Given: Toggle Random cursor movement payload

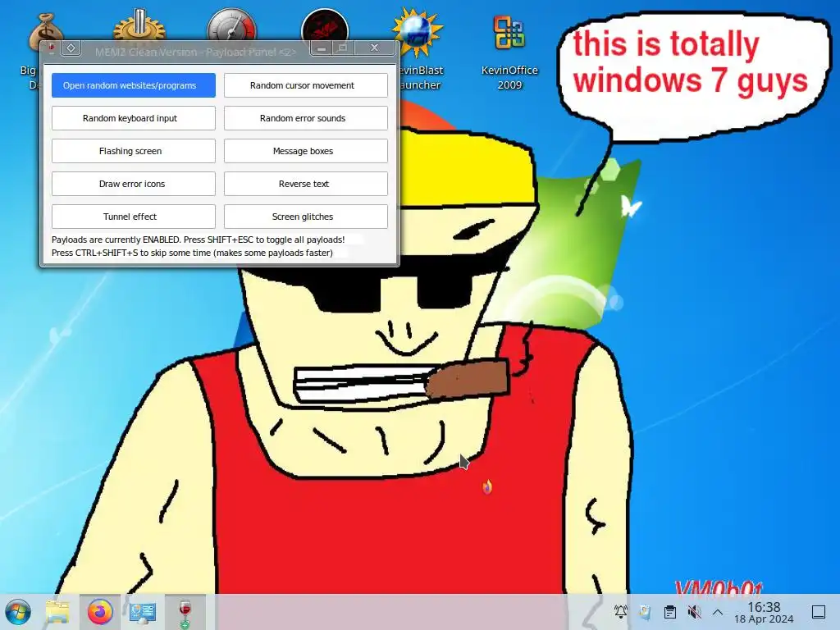Looking at the screenshot, I should pyautogui.click(x=305, y=85).
